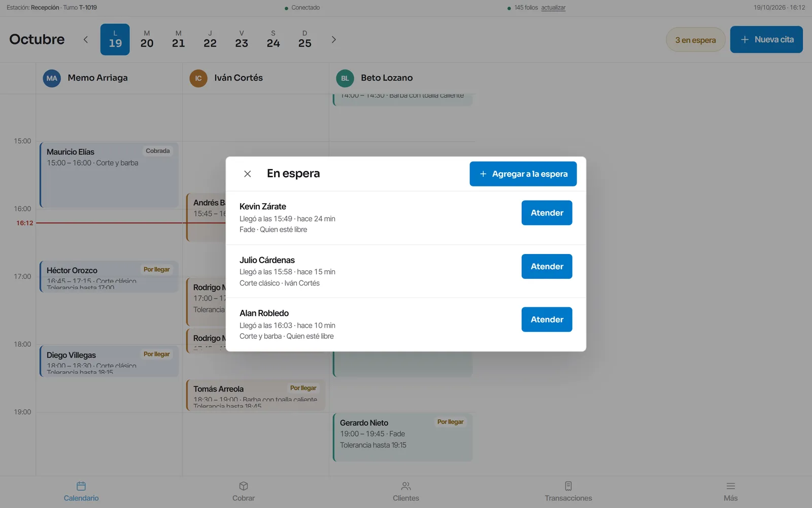
Task: Open the 3 en espera pill
Action: (x=695, y=40)
